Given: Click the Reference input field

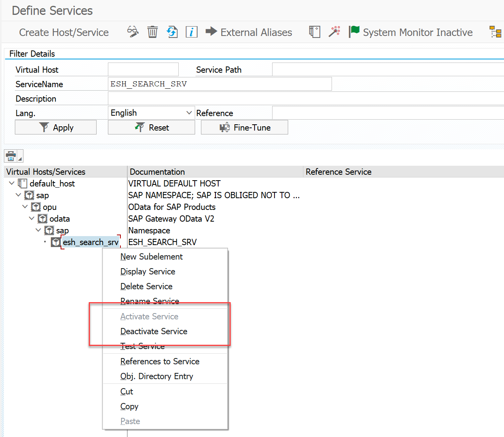Looking at the screenshot, I should point(388,113).
